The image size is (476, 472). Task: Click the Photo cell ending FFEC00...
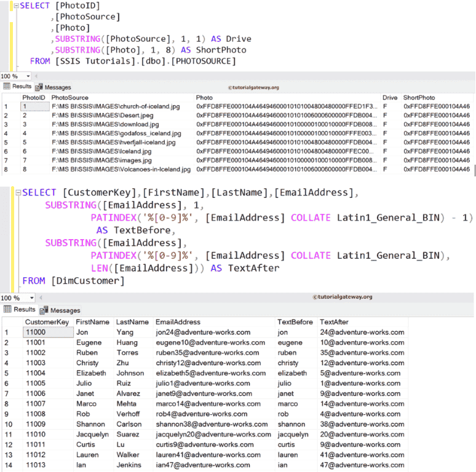(287, 151)
